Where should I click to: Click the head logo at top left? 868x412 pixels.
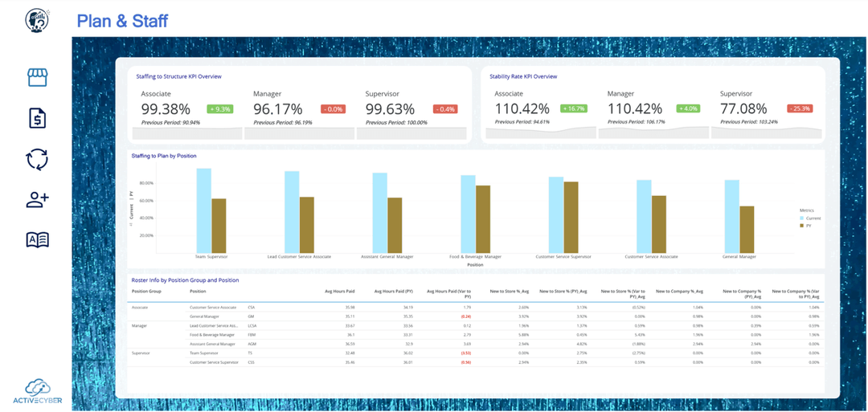coord(37,20)
